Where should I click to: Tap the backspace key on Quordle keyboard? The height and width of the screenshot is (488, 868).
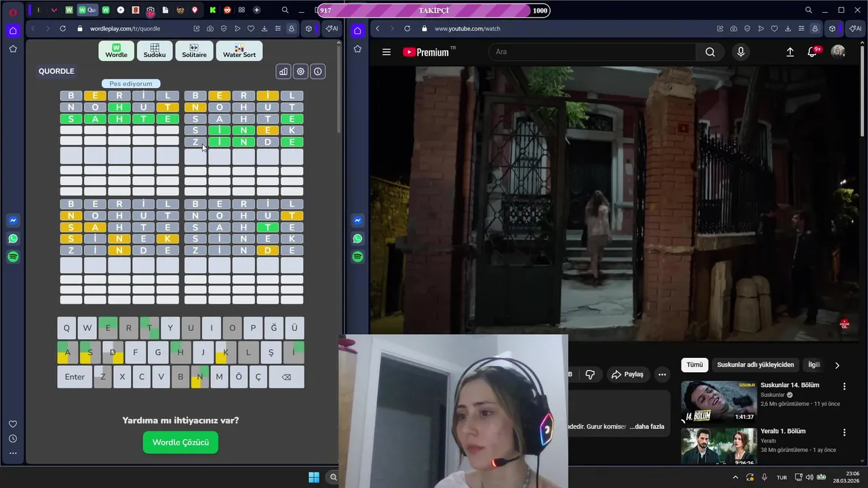(x=286, y=377)
